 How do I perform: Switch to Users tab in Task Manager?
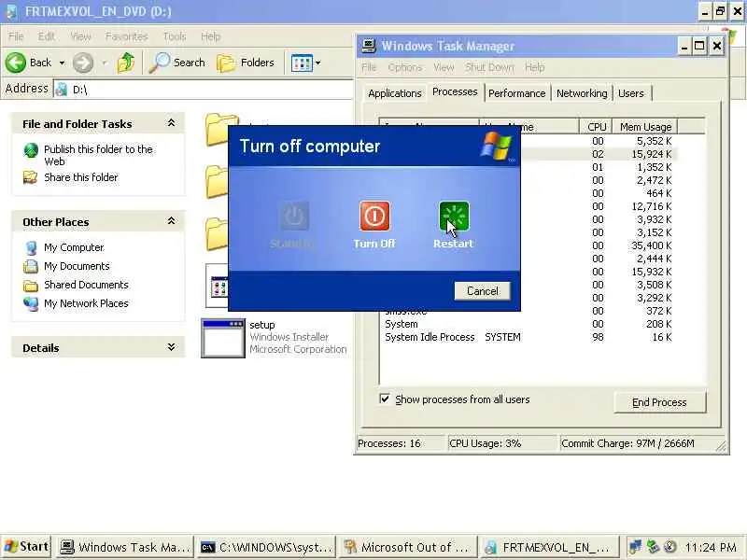631,93
